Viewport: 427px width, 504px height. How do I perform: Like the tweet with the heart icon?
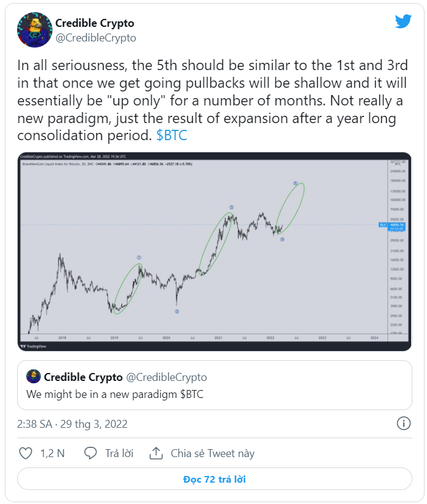(26, 453)
